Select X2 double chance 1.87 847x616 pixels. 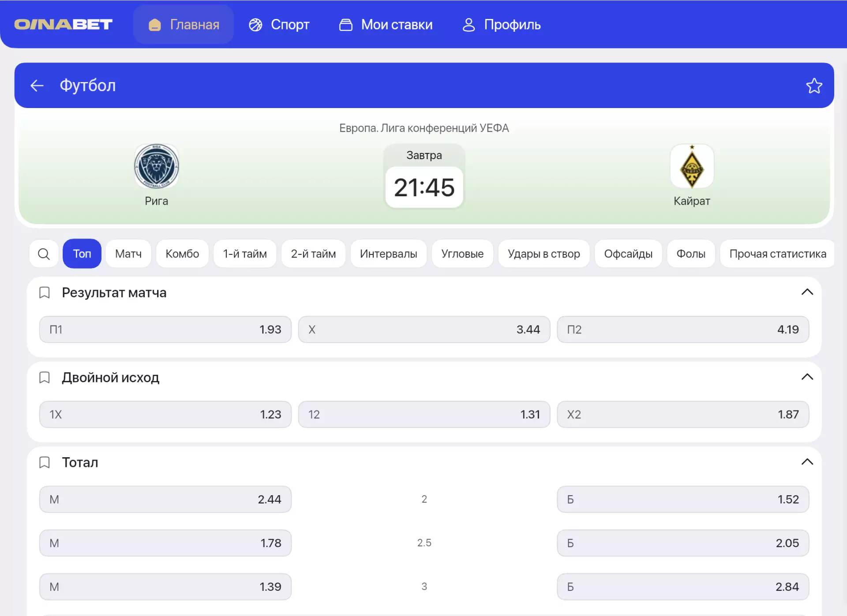[x=683, y=414]
